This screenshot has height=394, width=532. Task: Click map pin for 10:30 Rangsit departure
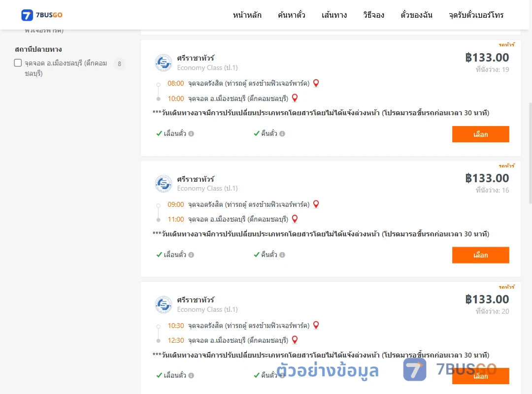316,325
